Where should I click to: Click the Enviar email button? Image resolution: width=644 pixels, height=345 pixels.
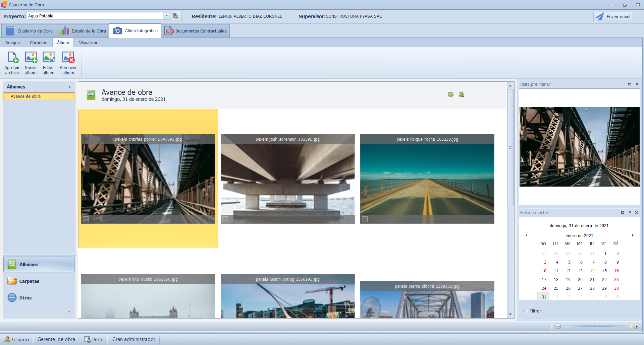click(x=613, y=16)
